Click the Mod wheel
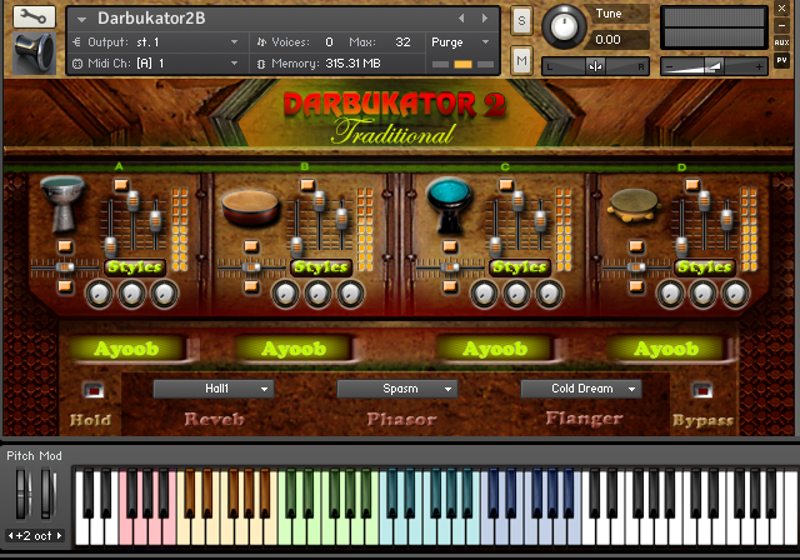This screenshot has height=560, width=800. point(47,494)
